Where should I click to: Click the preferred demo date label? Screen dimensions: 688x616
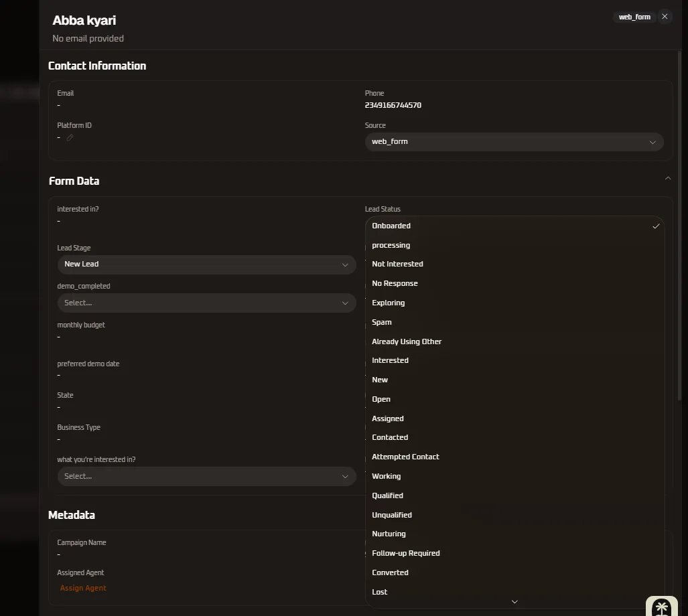pos(88,364)
